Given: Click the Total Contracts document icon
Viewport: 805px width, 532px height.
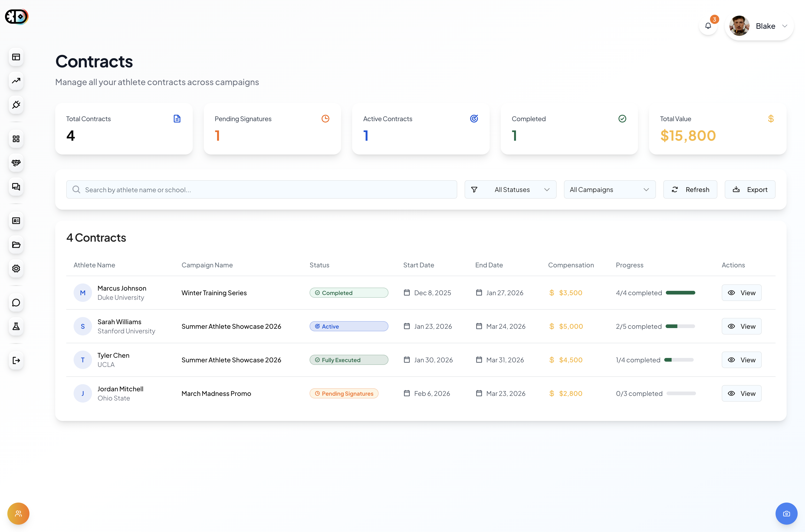Looking at the screenshot, I should (177, 119).
